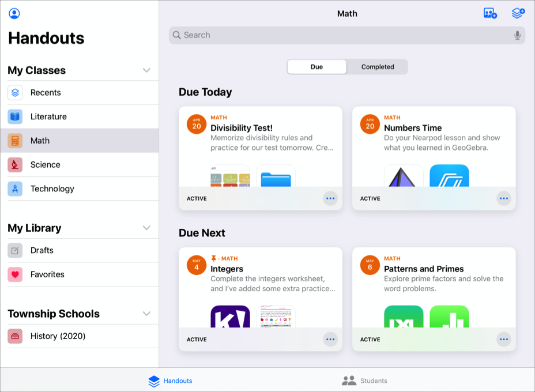Switch to the Due segment

click(317, 67)
